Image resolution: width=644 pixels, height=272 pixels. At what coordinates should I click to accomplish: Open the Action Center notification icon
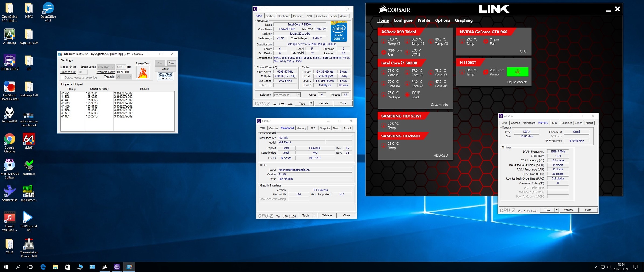tap(636, 267)
